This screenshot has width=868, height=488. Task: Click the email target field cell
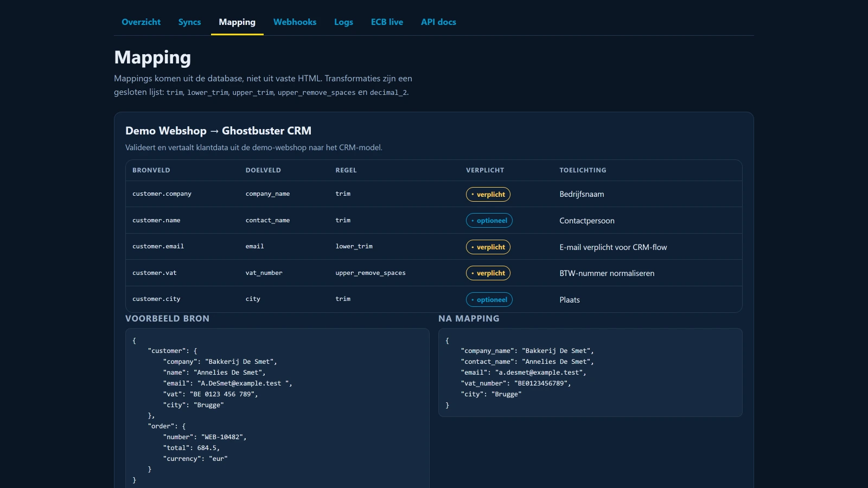tap(254, 247)
